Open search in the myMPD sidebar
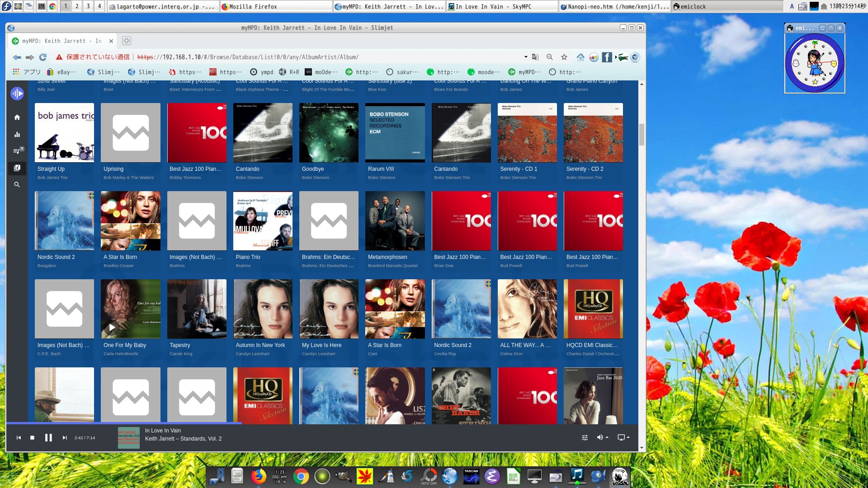This screenshot has width=868, height=488. [x=17, y=185]
